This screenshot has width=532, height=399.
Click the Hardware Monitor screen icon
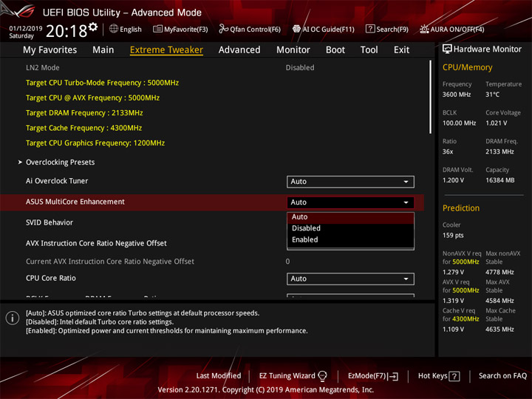(447, 49)
